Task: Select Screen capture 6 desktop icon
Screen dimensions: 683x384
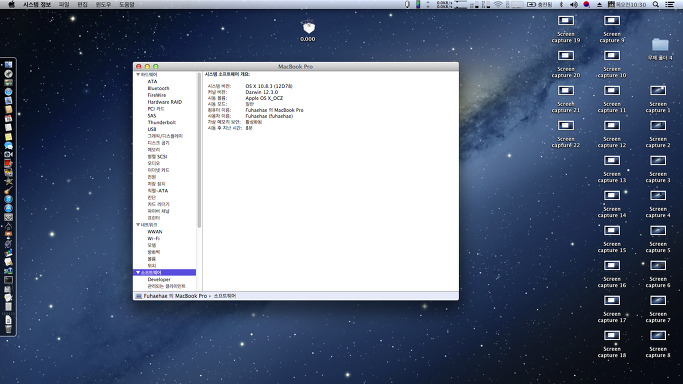Action: 658,266
